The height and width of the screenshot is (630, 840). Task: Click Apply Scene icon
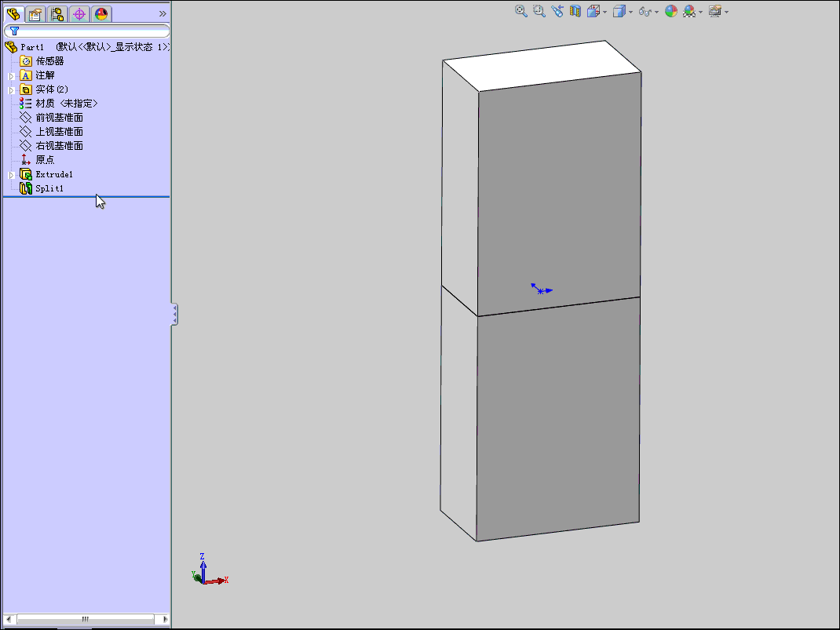(x=689, y=11)
